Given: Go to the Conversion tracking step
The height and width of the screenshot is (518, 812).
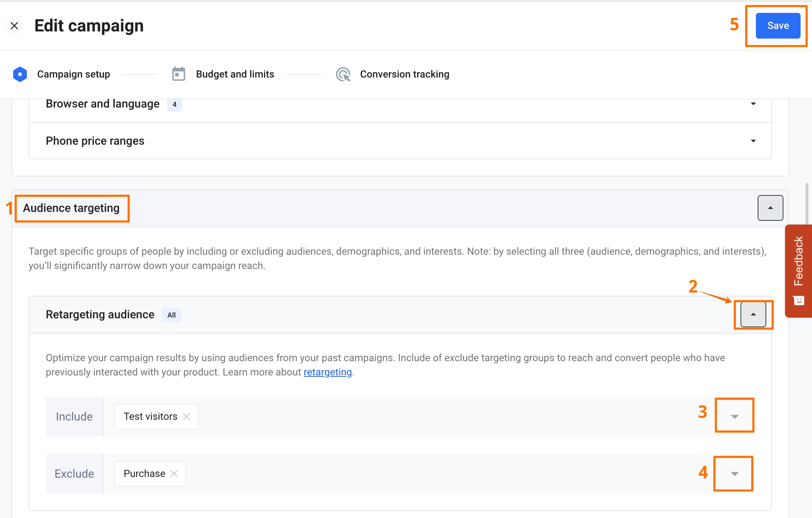Looking at the screenshot, I should [404, 74].
